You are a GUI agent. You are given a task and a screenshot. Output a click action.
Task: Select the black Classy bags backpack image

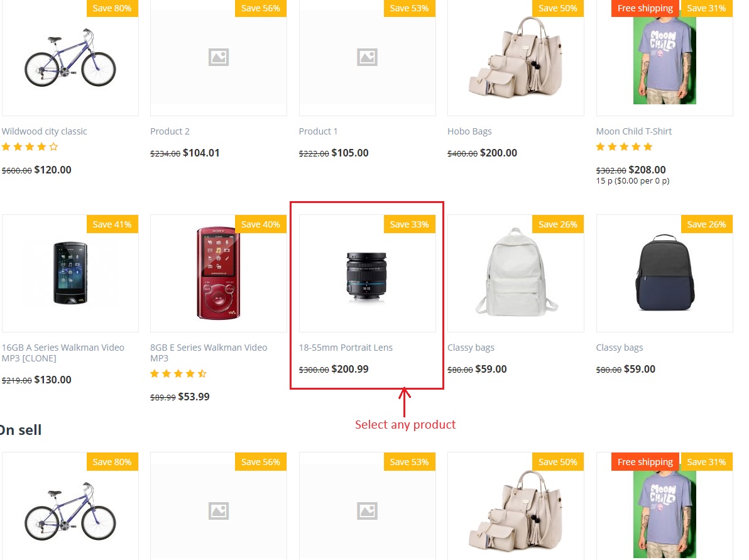(x=664, y=272)
